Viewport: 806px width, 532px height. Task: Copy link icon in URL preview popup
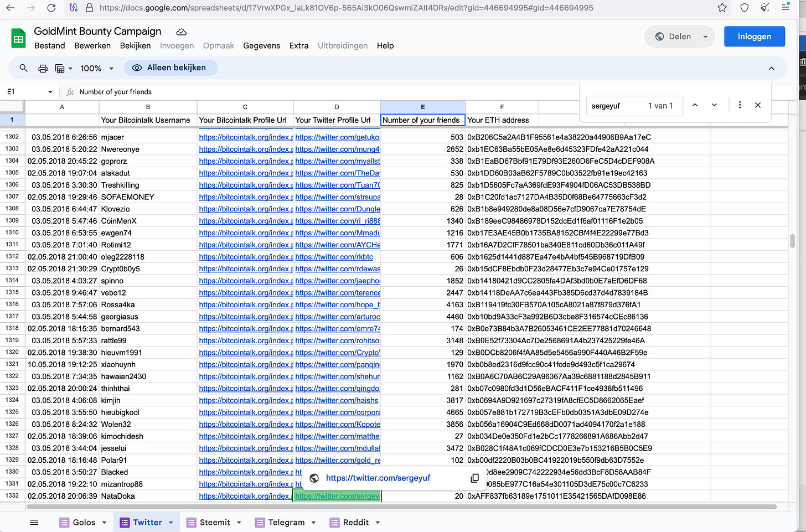tap(474, 478)
